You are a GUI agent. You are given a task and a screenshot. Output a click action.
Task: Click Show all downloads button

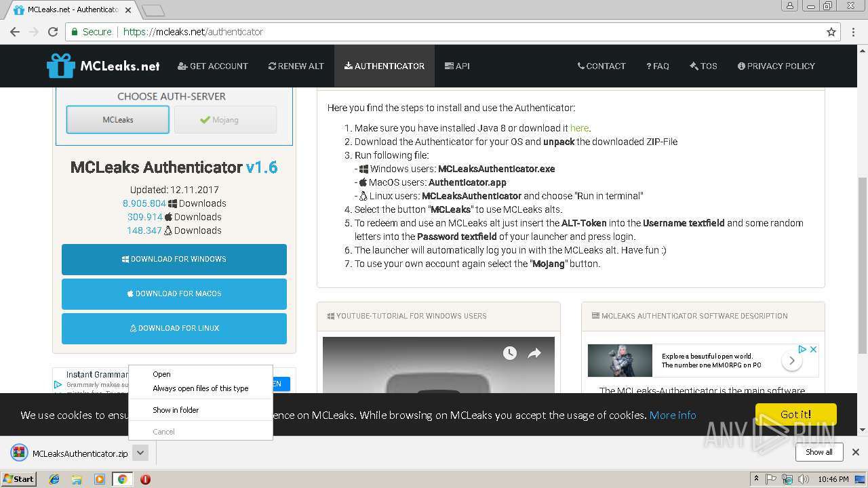(x=819, y=452)
